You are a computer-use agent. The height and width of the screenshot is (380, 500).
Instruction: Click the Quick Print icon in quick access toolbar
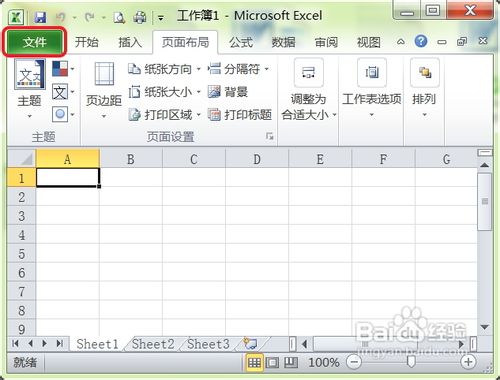(140, 17)
